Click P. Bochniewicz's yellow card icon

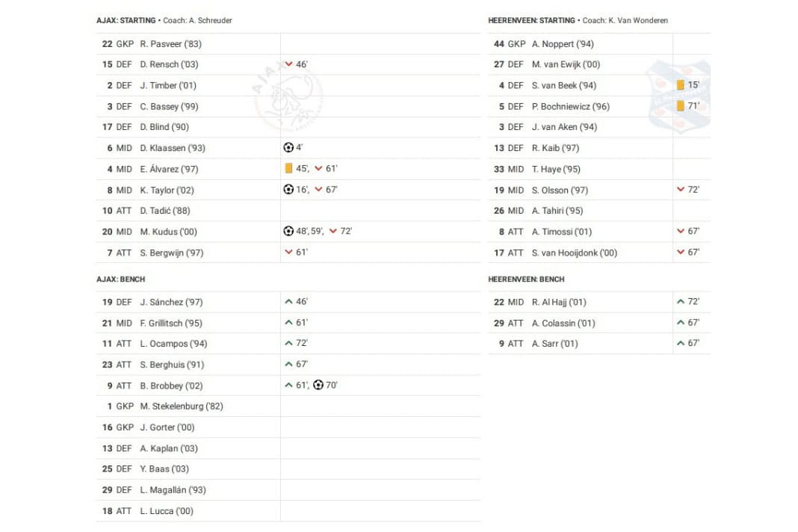coord(681,106)
